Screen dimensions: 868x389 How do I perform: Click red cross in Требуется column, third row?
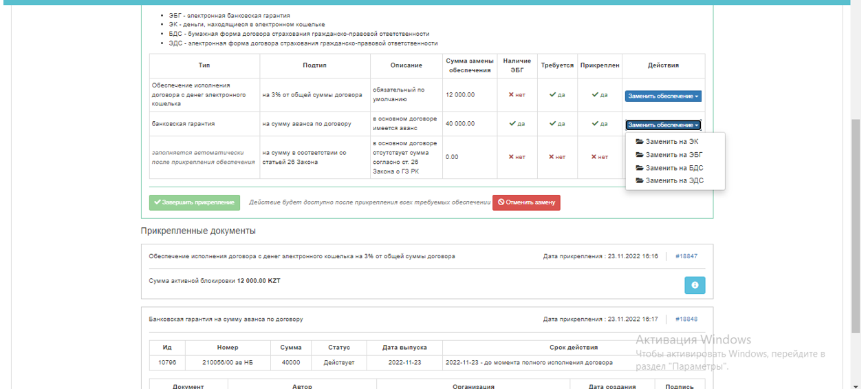click(x=552, y=157)
